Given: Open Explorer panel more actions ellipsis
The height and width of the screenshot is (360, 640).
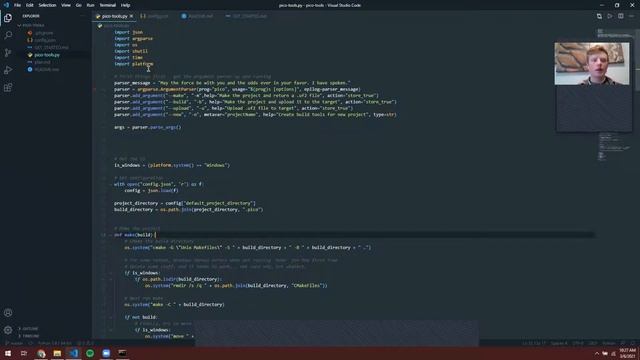Looking at the screenshot, I should [x=83, y=16].
